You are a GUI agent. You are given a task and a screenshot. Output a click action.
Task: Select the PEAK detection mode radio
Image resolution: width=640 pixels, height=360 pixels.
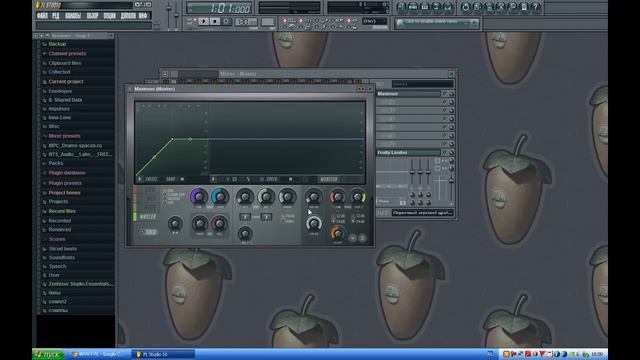[282, 216]
